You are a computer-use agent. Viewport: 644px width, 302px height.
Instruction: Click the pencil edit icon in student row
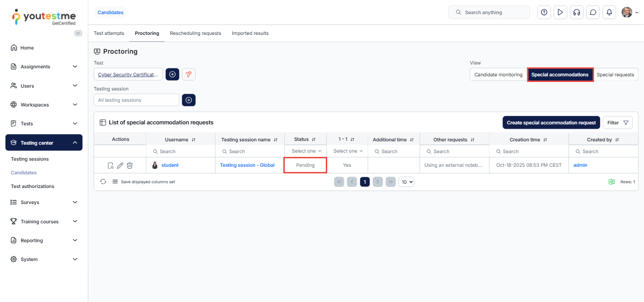click(x=120, y=165)
